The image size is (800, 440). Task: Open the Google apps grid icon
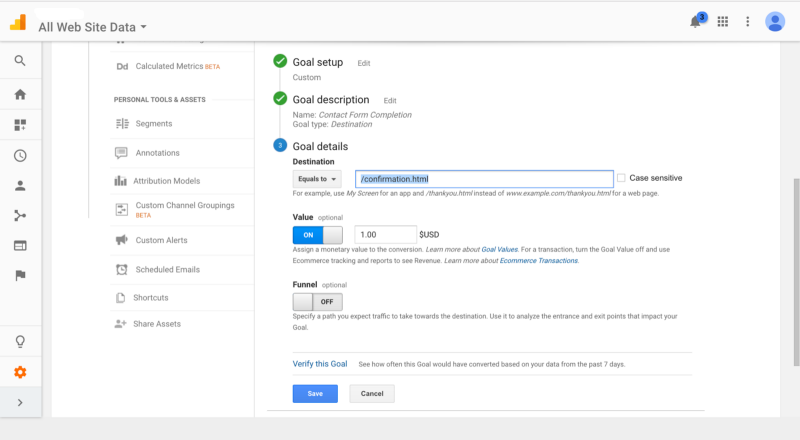(723, 22)
